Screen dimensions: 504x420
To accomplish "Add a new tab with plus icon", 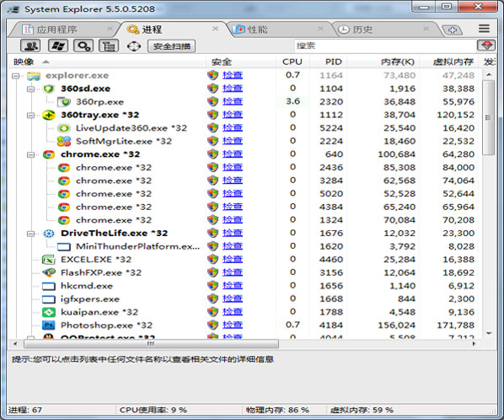I will pyautogui.click(x=453, y=30).
